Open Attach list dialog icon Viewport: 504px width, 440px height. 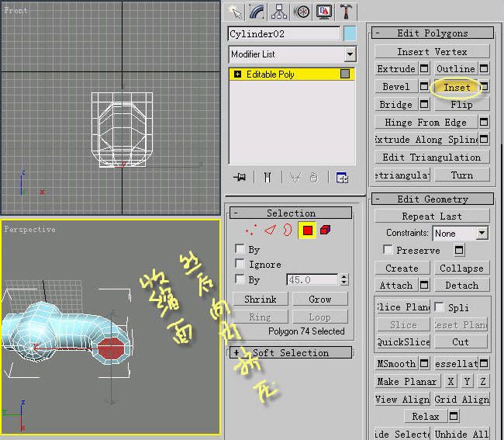pos(424,285)
